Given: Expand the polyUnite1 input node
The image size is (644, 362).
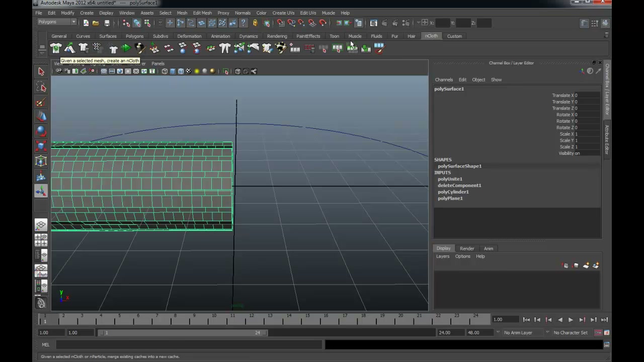Looking at the screenshot, I should [450, 179].
